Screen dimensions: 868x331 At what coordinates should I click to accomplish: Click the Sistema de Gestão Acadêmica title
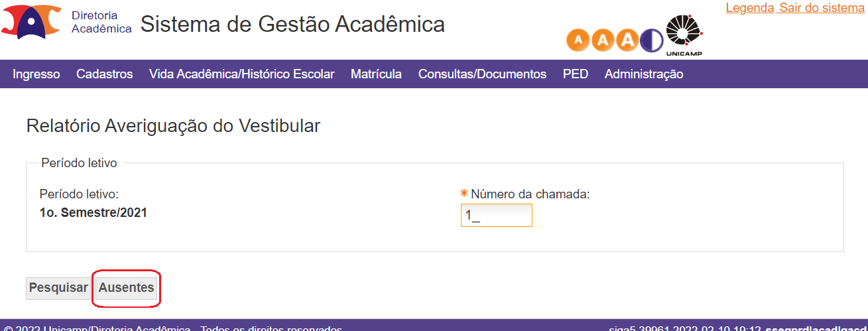coord(292,25)
